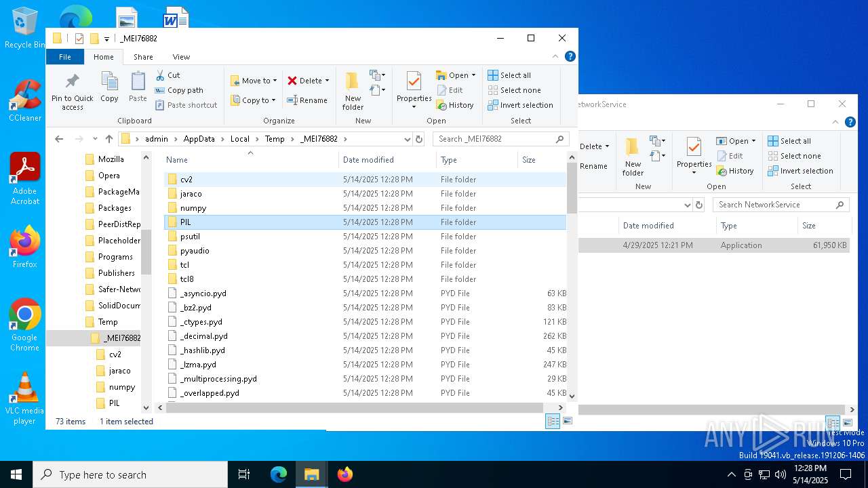The image size is (868, 488).
Task: Switch to the View tab
Action: (x=181, y=57)
